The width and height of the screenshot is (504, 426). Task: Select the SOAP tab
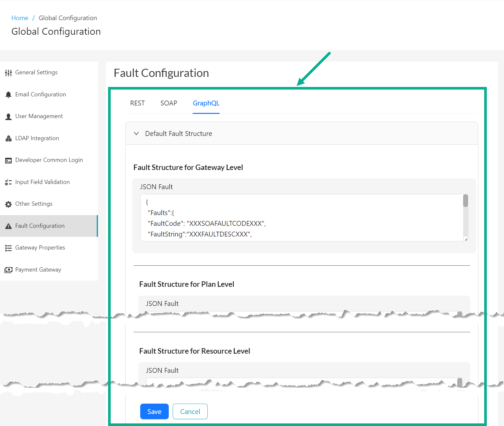tap(168, 103)
